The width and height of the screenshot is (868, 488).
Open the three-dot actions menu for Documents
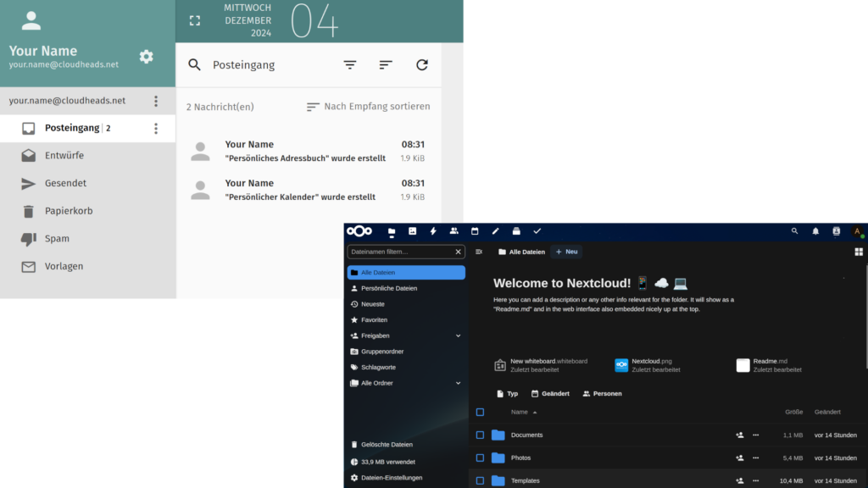coord(755,435)
